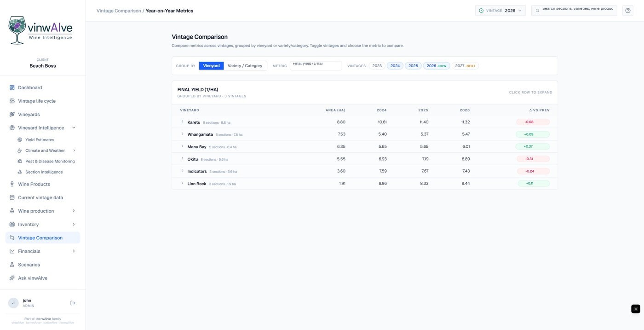644x330 pixels.
Task: Click the Yield Estimates target icon
Action: point(20,140)
